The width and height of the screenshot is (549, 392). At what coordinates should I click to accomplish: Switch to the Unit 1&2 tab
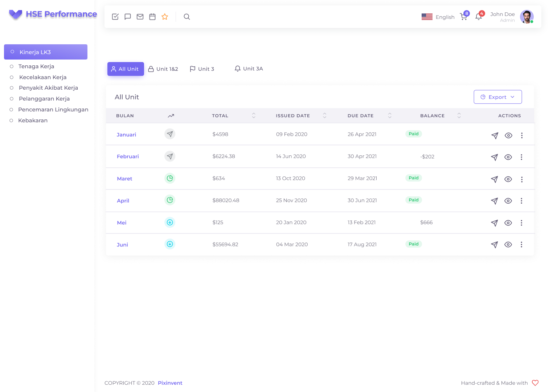point(163,69)
